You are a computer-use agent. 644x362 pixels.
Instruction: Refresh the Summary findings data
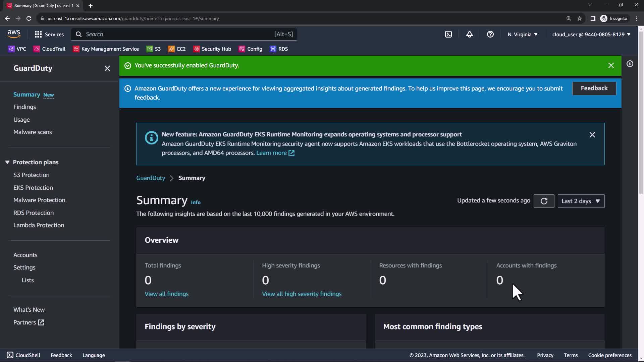544,201
